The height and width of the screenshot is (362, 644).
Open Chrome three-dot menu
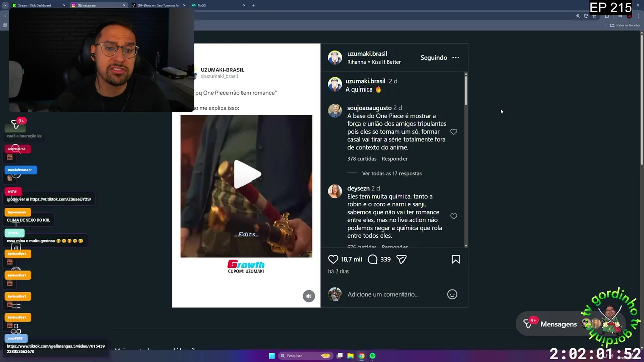[x=638, y=16]
